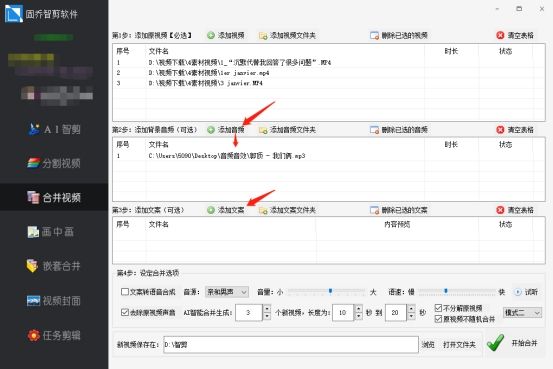Click the minimum length field showing 10
The height and width of the screenshot is (369, 553).
(343, 313)
